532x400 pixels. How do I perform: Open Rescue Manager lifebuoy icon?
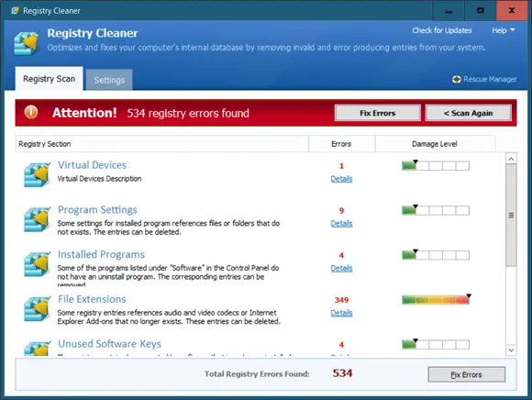coord(457,80)
